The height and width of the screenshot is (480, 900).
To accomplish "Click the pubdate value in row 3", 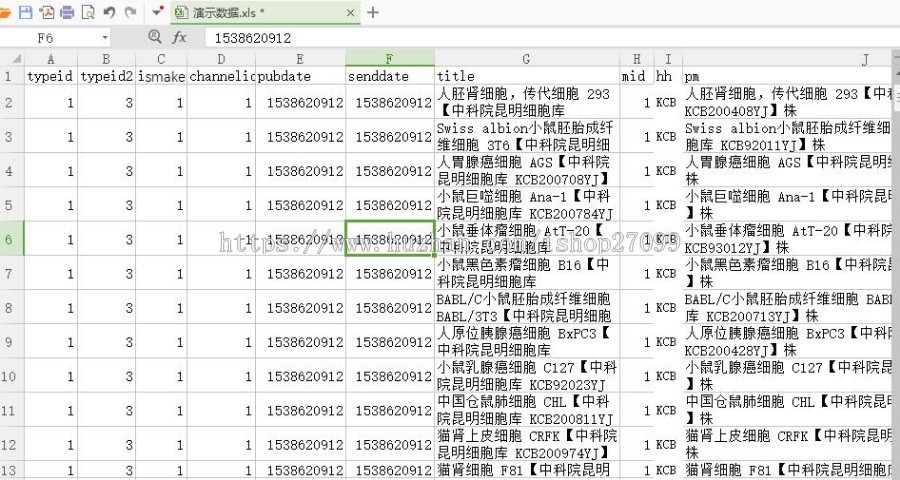I will tap(300, 137).
